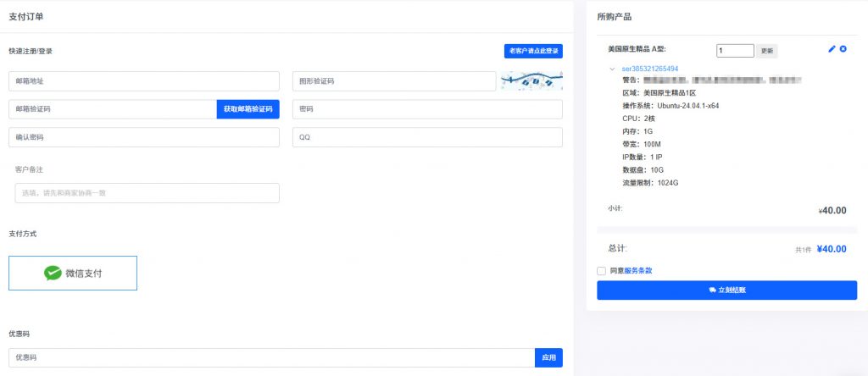Viewport: 868px width, 376px height.
Task: Focus the 邮箱地址 email address field
Action: pos(144,80)
